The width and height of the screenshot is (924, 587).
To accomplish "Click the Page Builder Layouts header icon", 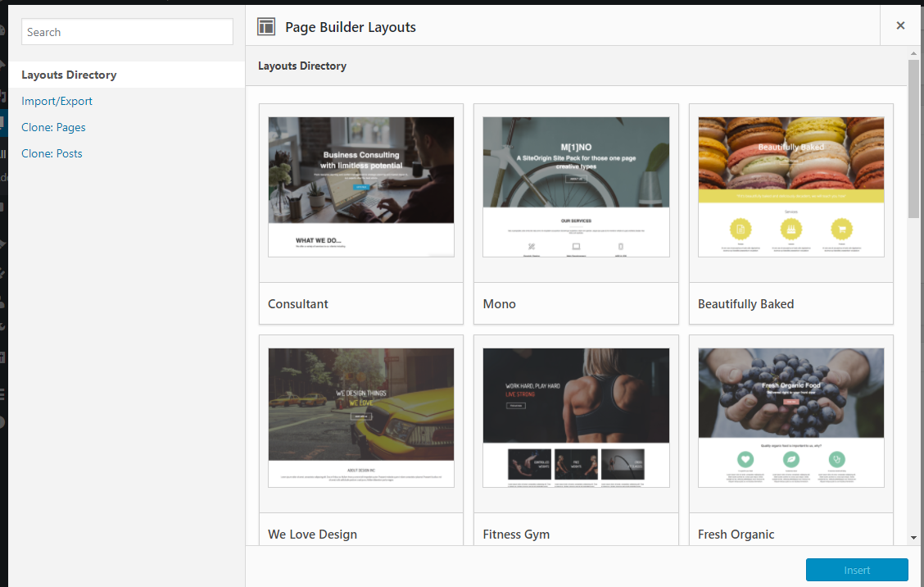I will pos(266,26).
